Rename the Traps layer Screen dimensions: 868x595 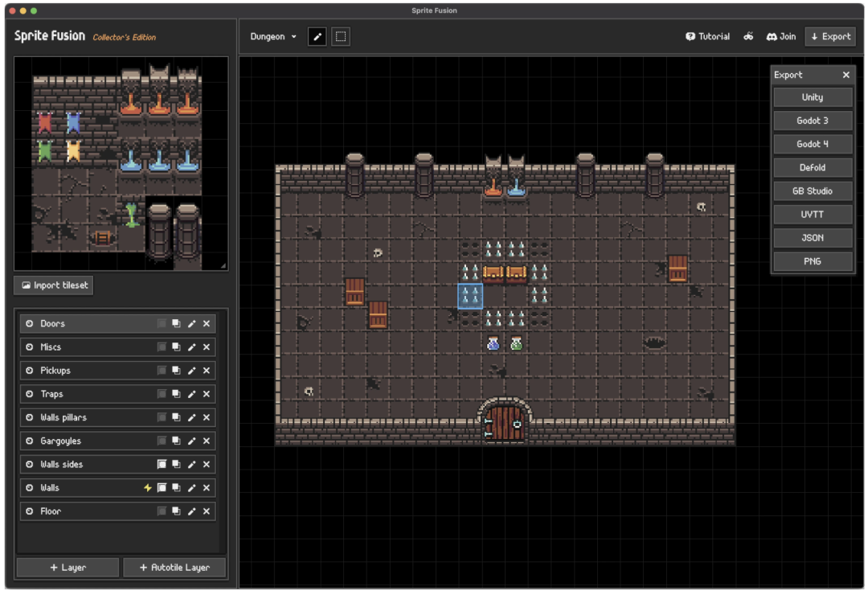[x=191, y=394]
